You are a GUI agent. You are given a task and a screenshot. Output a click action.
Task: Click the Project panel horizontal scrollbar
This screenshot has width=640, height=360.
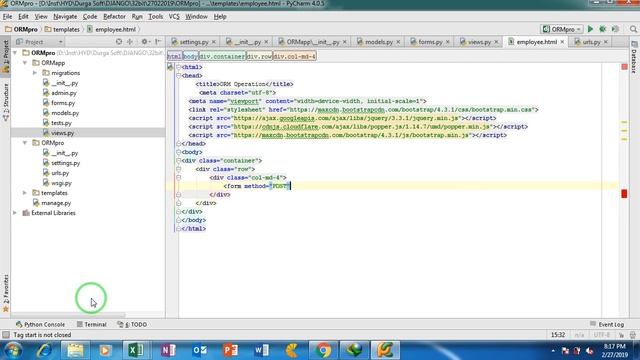68,315
